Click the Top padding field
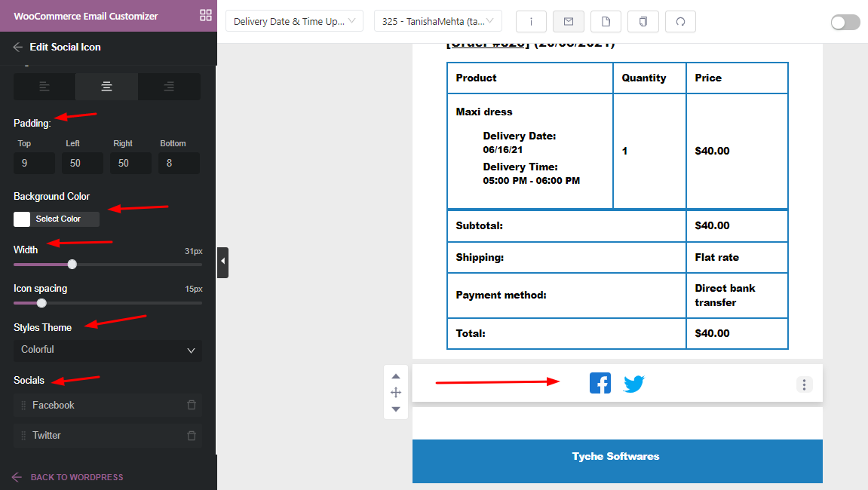This screenshot has width=868, height=490. pyautogui.click(x=35, y=164)
